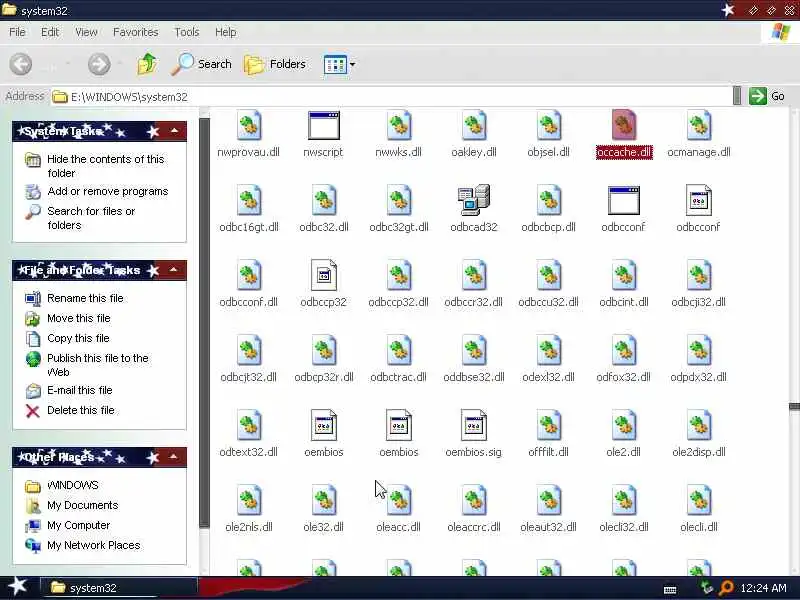Collapse the File and Folder Tasks panel
Viewport: 800px width, 600px height.
pos(174,269)
